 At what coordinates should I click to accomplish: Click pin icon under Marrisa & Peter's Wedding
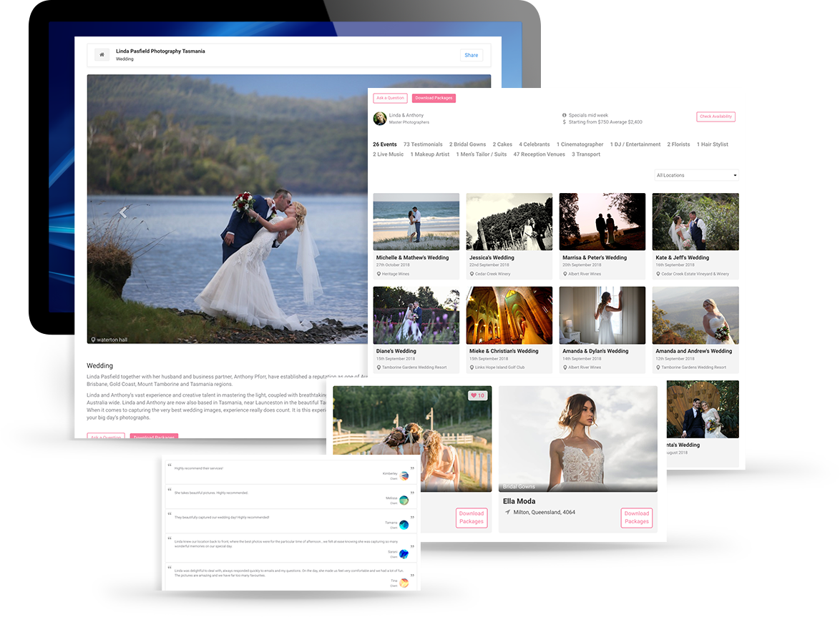pyautogui.click(x=565, y=274)
